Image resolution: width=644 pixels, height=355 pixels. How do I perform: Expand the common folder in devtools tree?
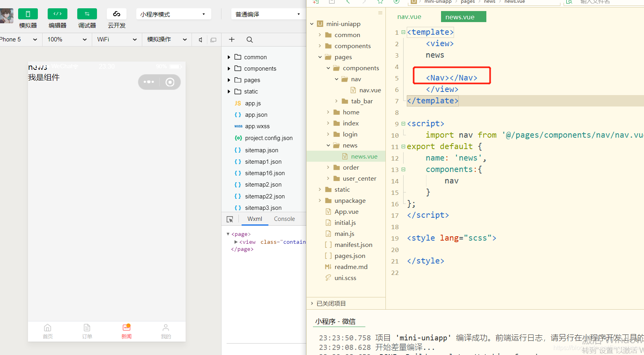point(229,57)
